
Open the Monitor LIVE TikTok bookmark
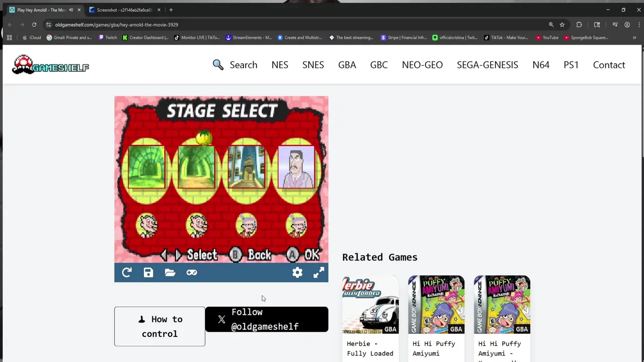[x=197, y=38]
